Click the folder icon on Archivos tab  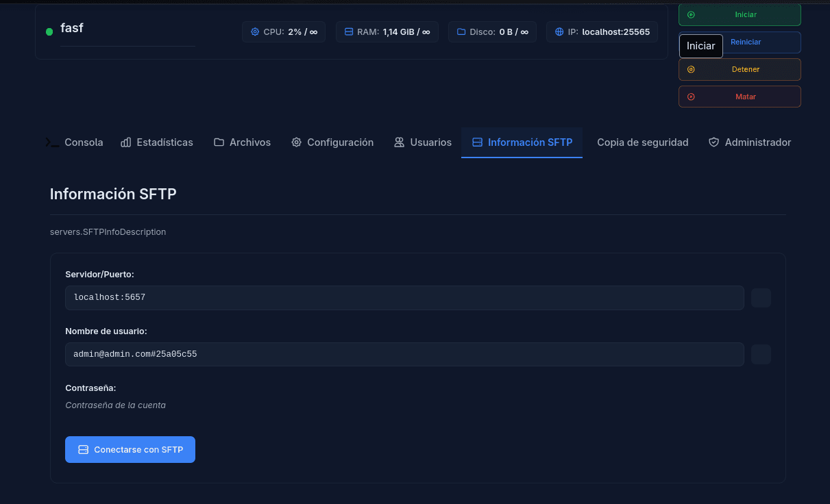tap(217, 142)
